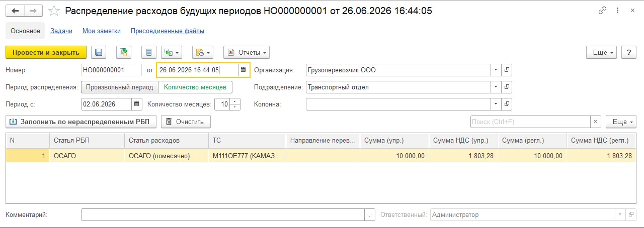The width and height of the screenshot is (644, 228).
Task: Select the ОСАГО cell in Статья РБП
Action: coord(87,156)
